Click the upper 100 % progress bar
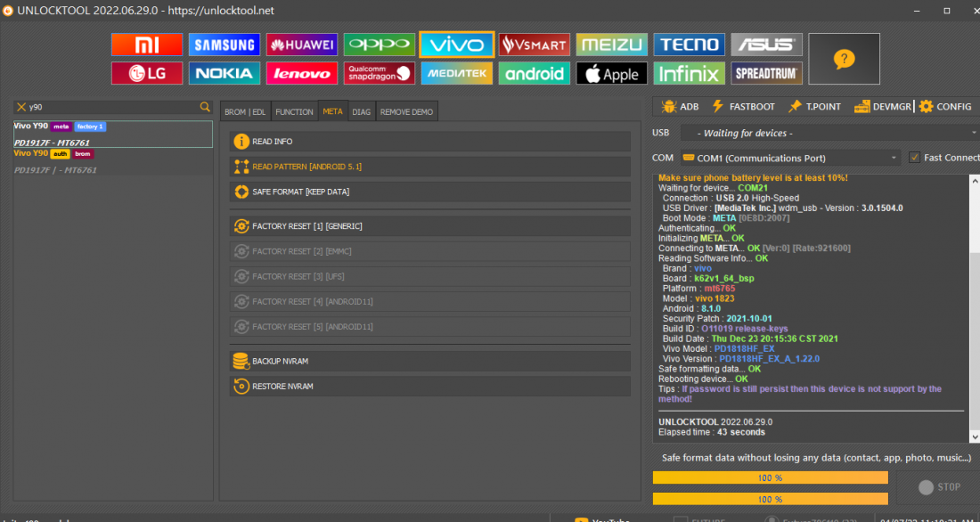Image resolution: width=980 pixels, height=522 pixels. pyautogui.click(x=770, y=477)
